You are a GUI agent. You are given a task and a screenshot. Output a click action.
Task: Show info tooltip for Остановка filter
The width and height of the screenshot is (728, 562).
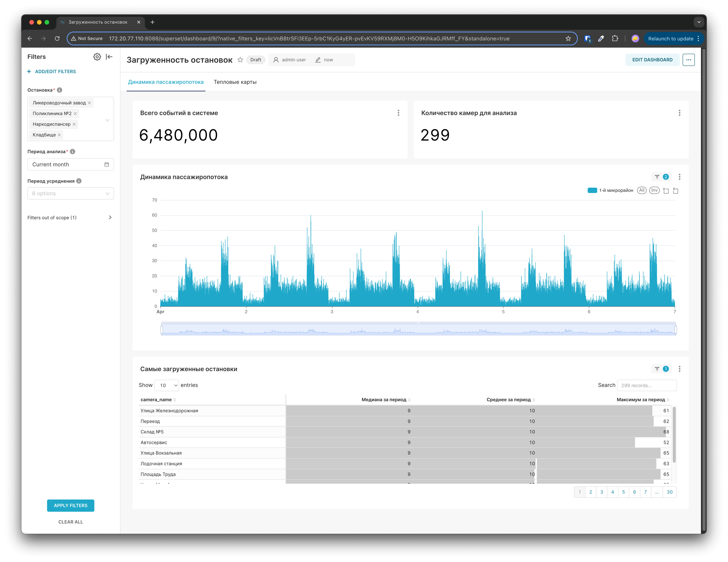(x=60, y=90)
